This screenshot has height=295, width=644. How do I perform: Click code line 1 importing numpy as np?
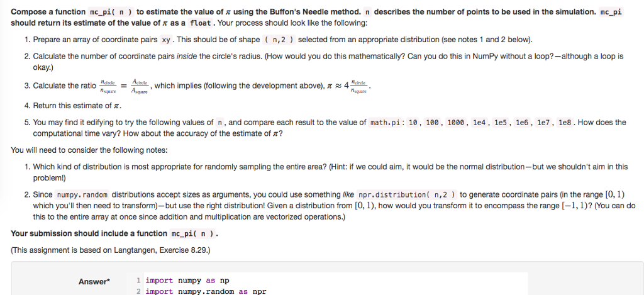pyautogui.click(x=187, y=281)
